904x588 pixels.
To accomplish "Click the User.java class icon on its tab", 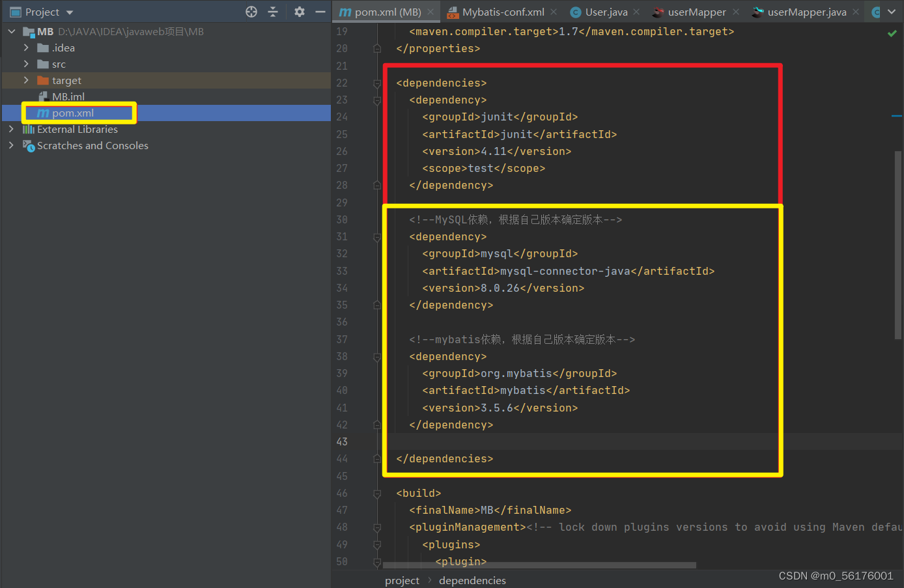I will point(575,11).
